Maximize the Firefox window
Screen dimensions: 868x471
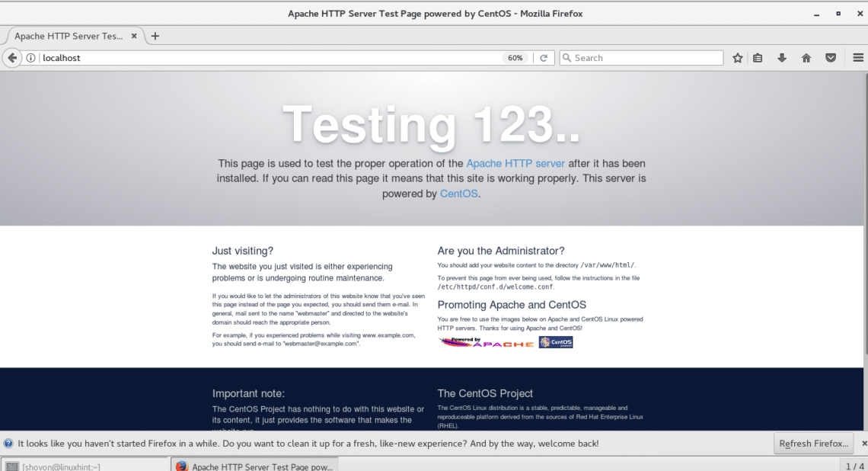click(838, 14)
